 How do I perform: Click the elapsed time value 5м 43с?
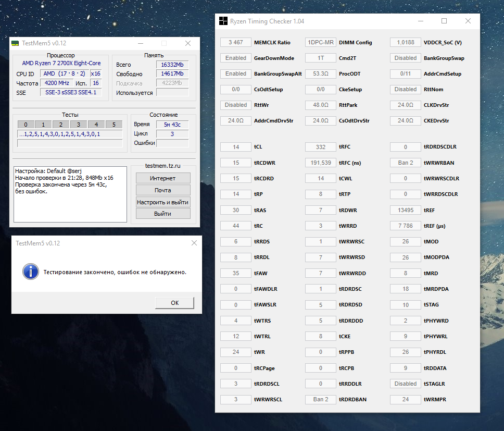(172, 125)
